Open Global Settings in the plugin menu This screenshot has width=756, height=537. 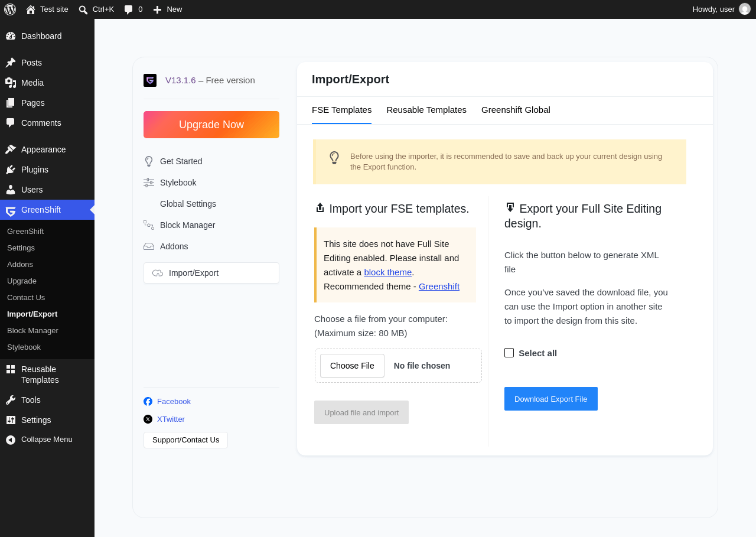188,204
